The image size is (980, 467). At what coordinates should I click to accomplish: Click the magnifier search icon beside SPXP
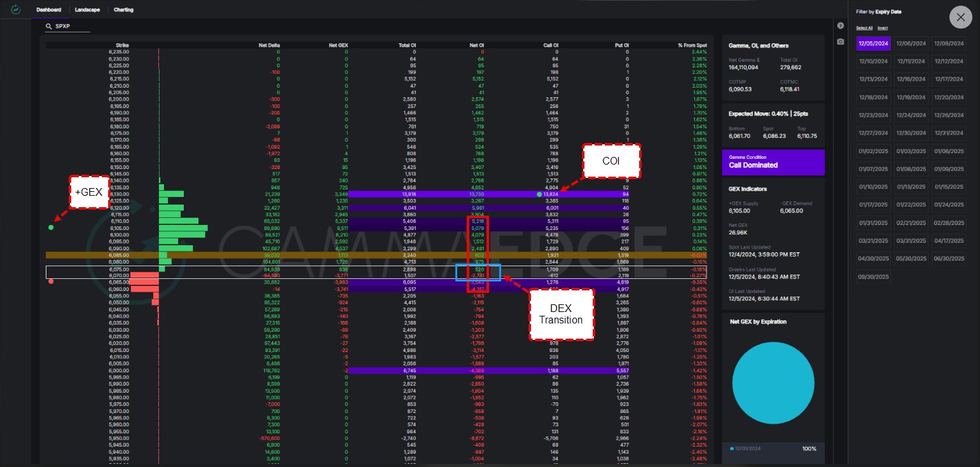pos(49,27)
